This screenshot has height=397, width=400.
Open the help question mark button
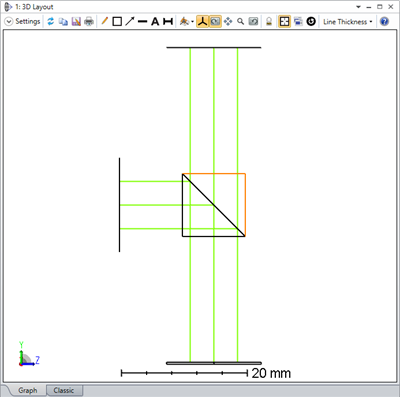click(384, 22)
